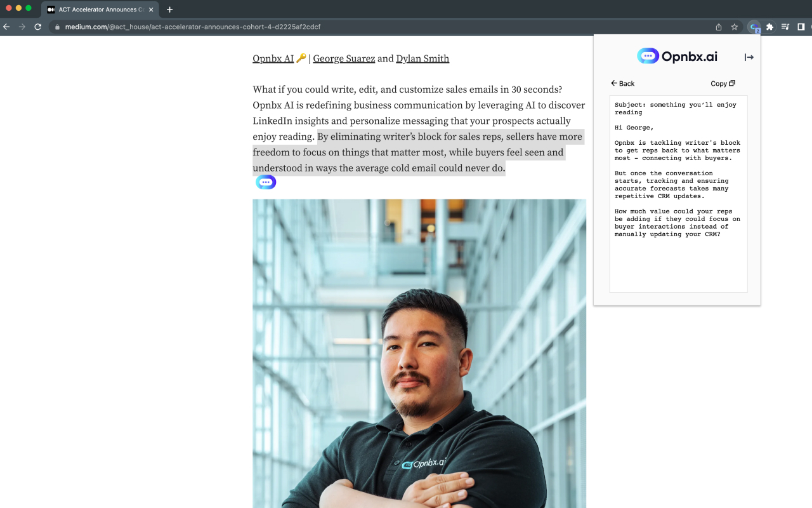812x508 pixels.
Task: Open the Chrome extensions puzzle menu
Action: [770, 27]
